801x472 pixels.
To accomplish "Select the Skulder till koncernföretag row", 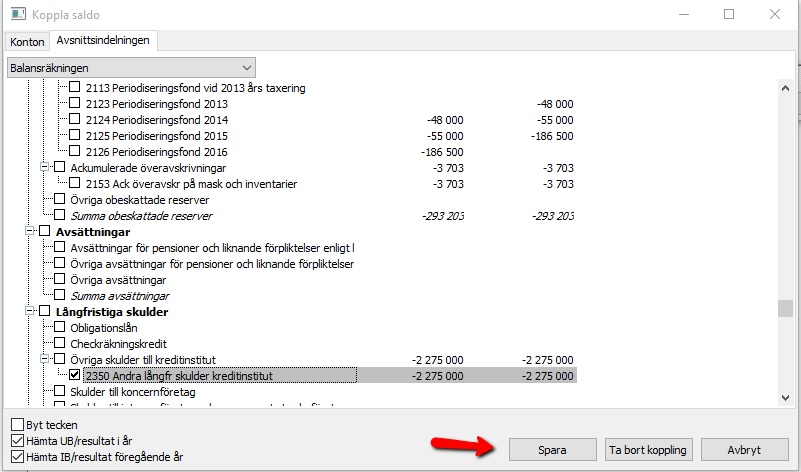I will pos(133,392).
